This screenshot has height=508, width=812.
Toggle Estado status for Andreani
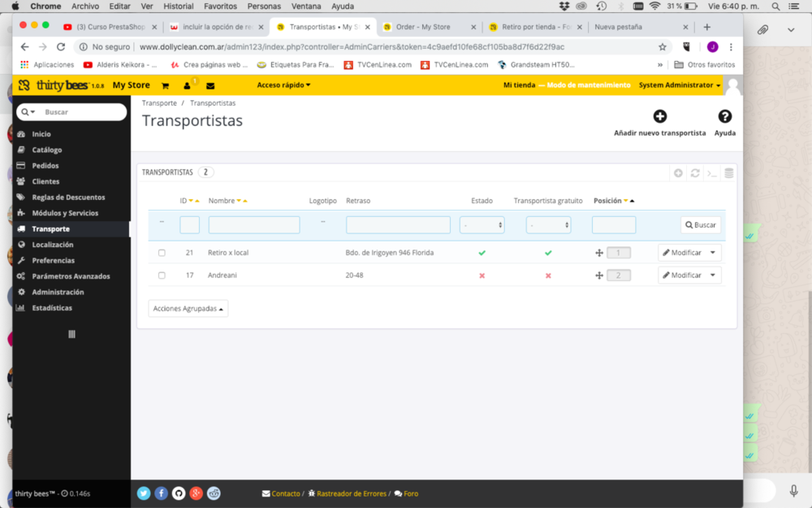[482, 276]
